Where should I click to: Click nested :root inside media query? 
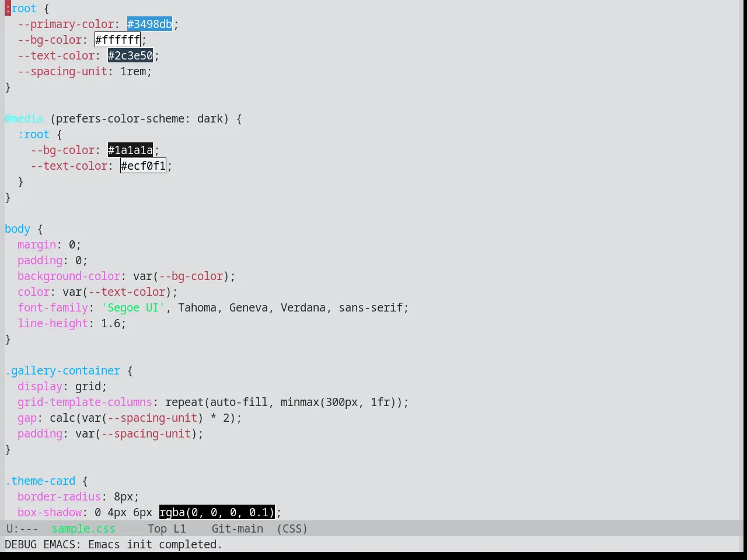33,134
